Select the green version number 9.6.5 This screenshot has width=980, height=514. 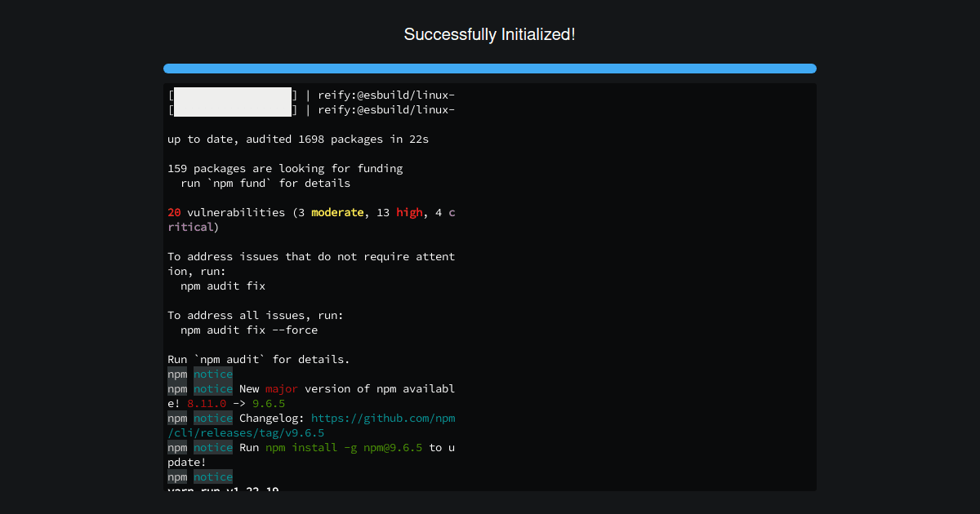click(x=269, y=403)
